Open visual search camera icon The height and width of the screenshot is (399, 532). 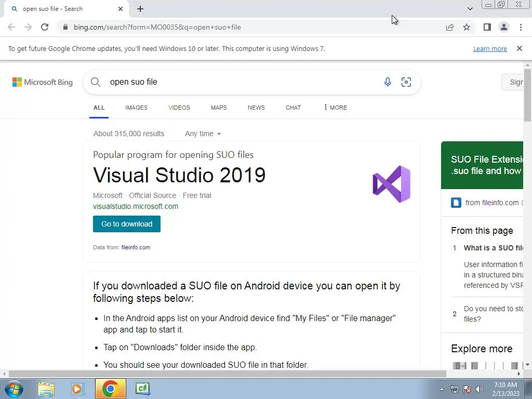pyautogui.click(x=406, y=82)
